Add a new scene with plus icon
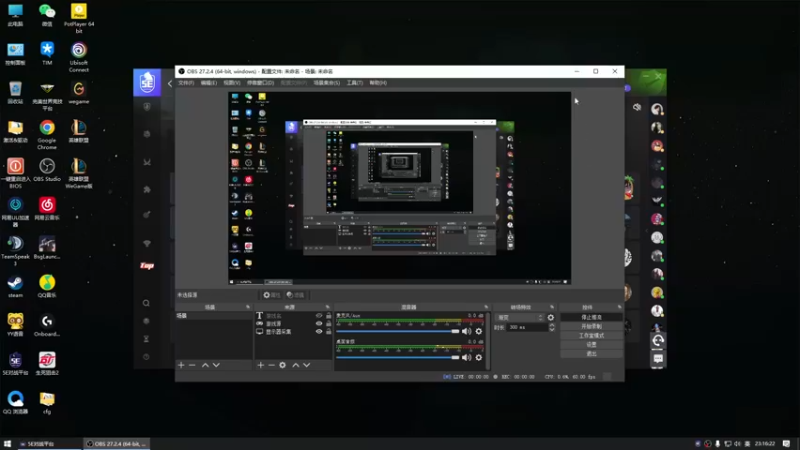800x450 pixels. click(181, 365)
